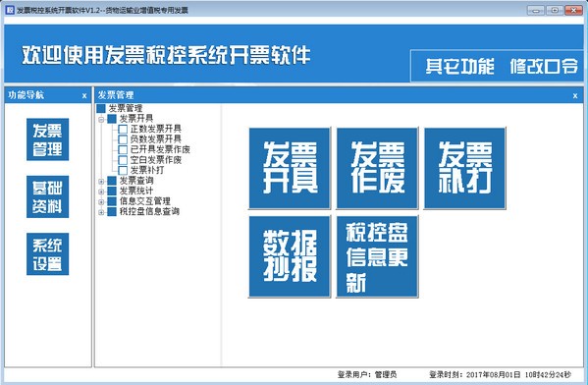Close the application window
The width and height of the screenshot is (588, 385).
[573, 11]
